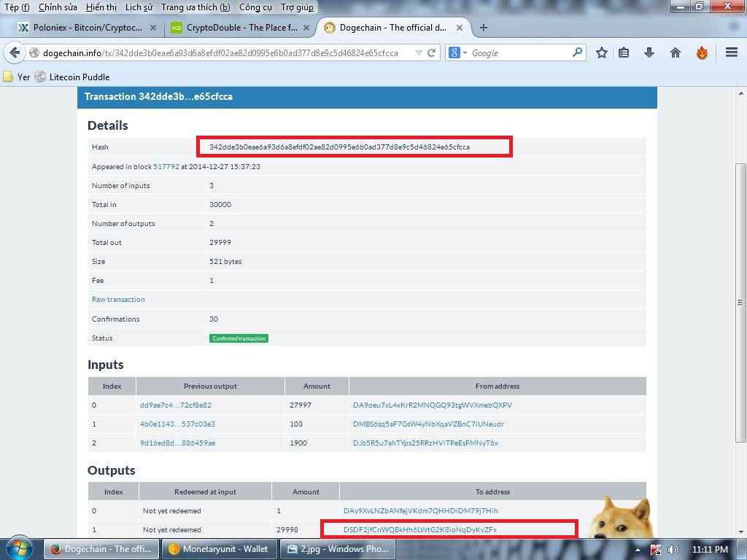
Task: Click the volume speaker tray icon
Action: point(673,550)
